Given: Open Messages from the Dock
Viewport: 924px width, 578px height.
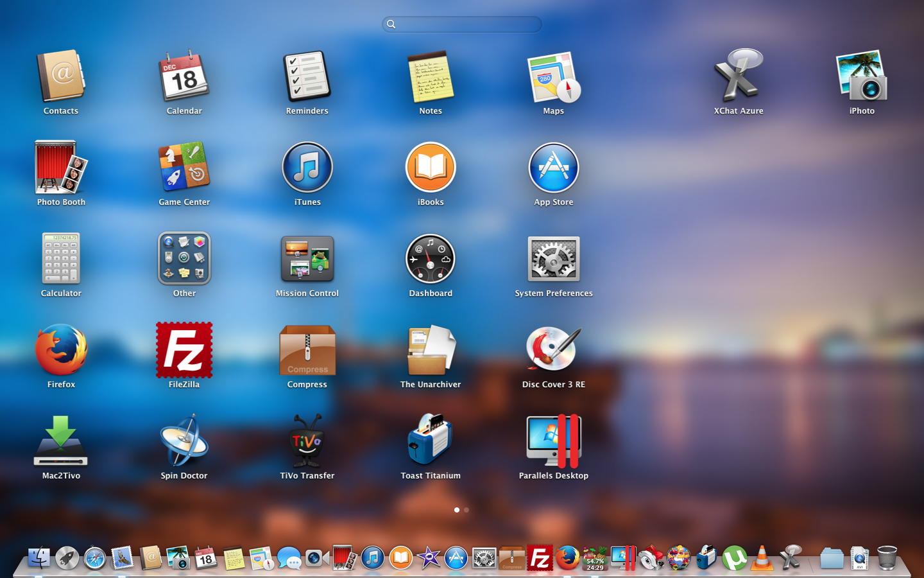Looking at the screenshot, I should [x=289, y=558].
